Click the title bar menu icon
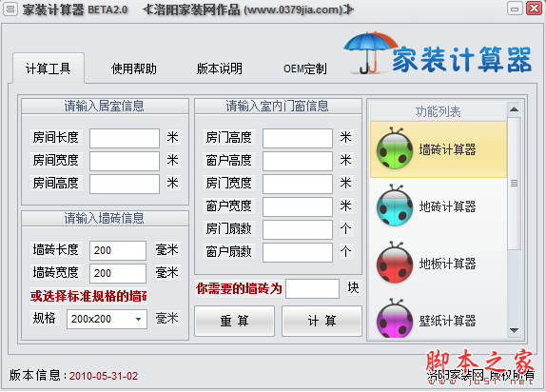 [10, 10]
